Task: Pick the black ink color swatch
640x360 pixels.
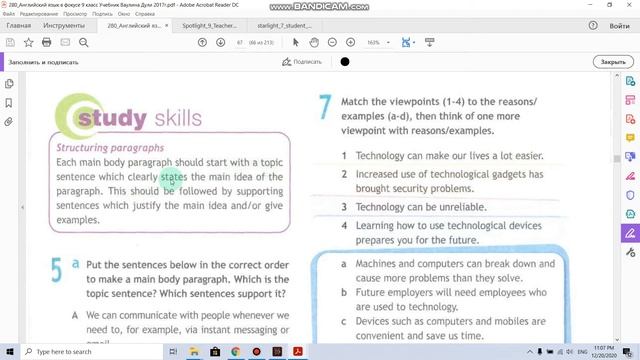Action: 345,62
